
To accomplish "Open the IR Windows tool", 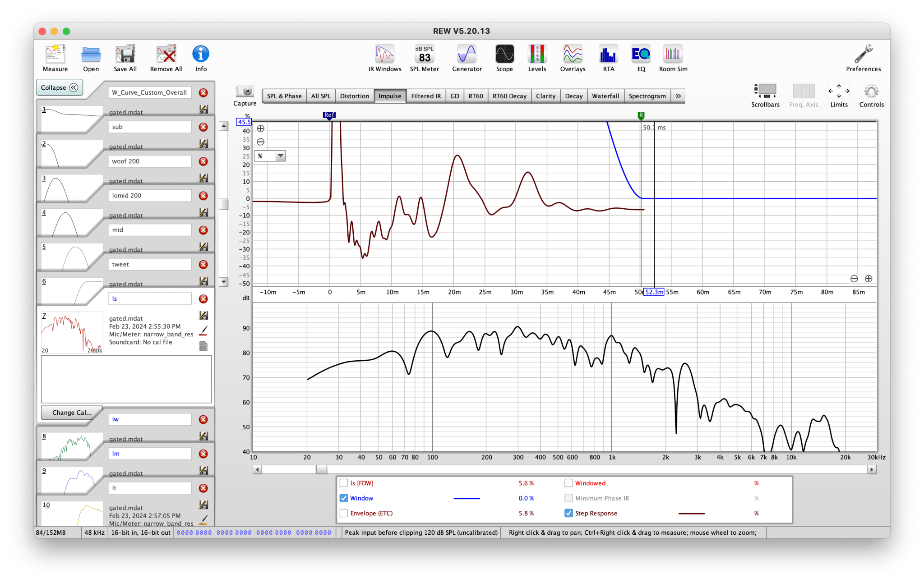I will click(x=384, y=58).
